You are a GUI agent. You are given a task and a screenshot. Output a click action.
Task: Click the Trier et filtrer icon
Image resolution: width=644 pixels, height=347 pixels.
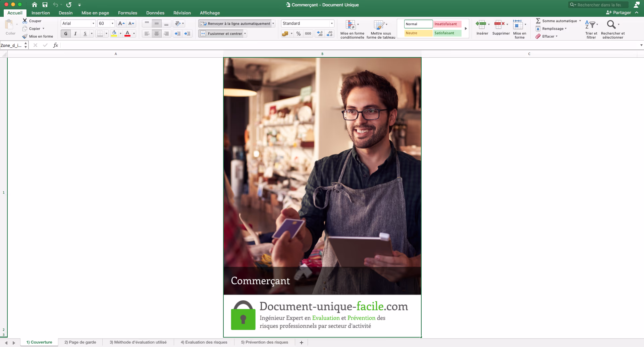[591, 29]
